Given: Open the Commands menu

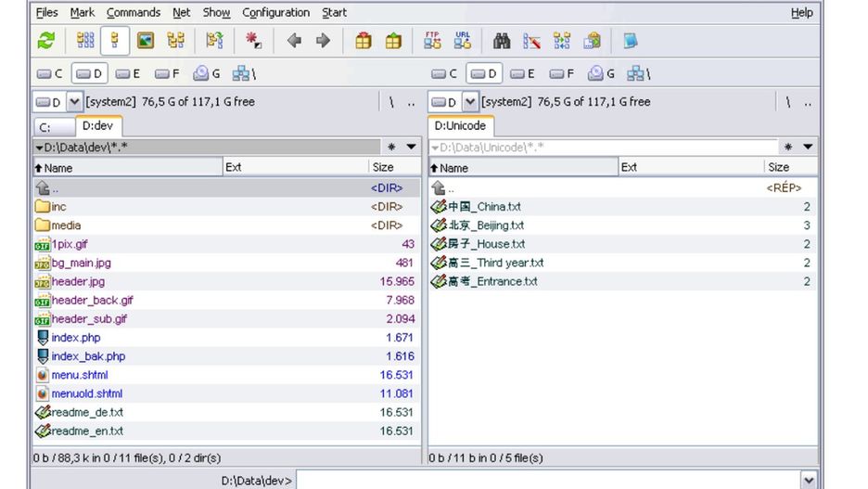Looking at the screenshot, I should pos(134,12).
